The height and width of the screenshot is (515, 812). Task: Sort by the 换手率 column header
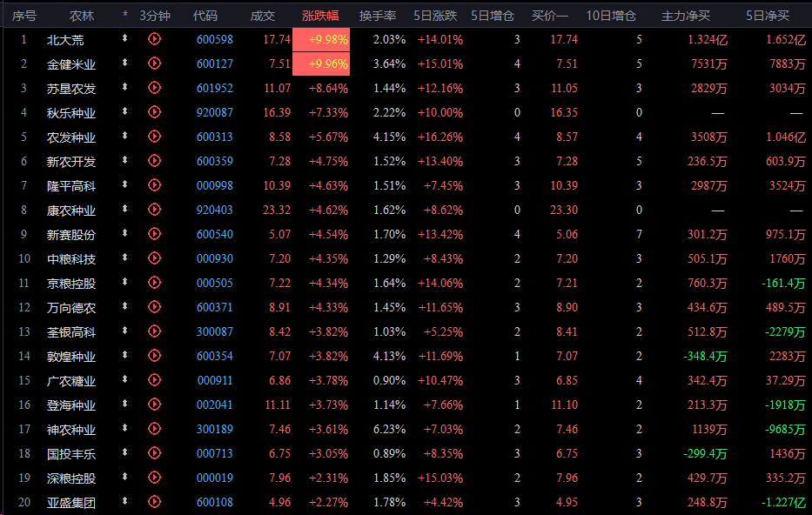378,16
